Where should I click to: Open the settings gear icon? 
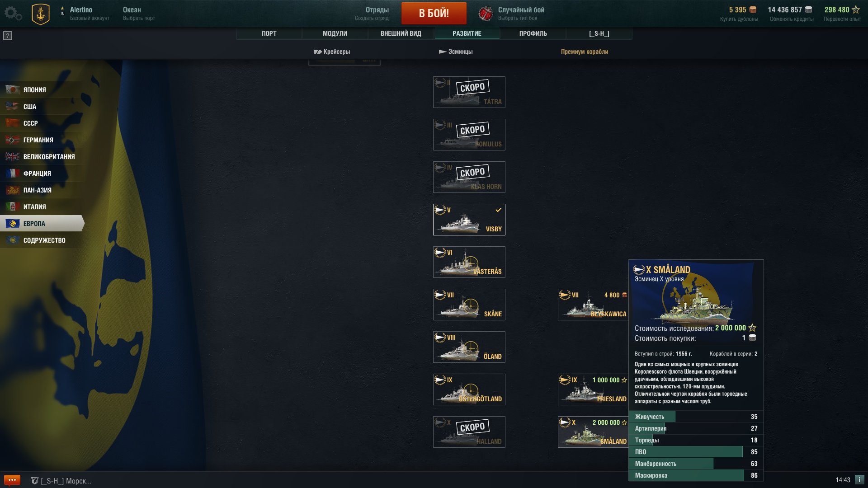click(x=13, y=13)
